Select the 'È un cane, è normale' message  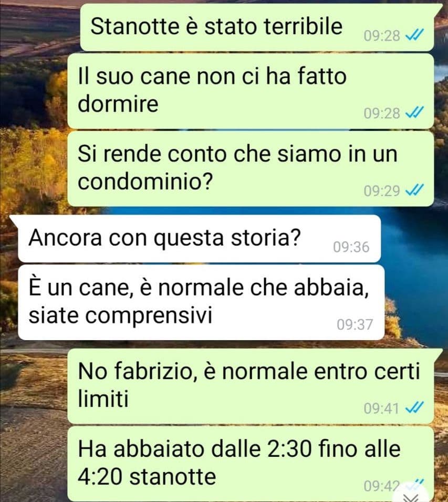pyautogui.click(x=201, y=302)
